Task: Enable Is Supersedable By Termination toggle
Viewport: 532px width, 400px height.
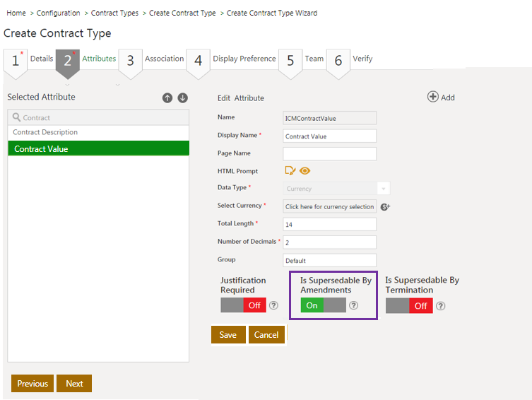Action: (409, 306)
